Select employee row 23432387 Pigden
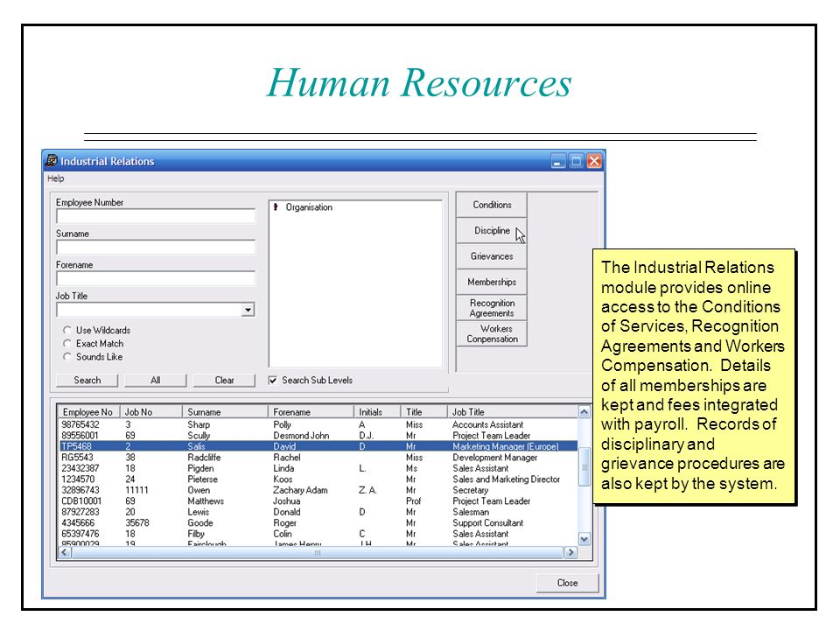The width and height of the screenshot is (840, 630). point(318,468)
